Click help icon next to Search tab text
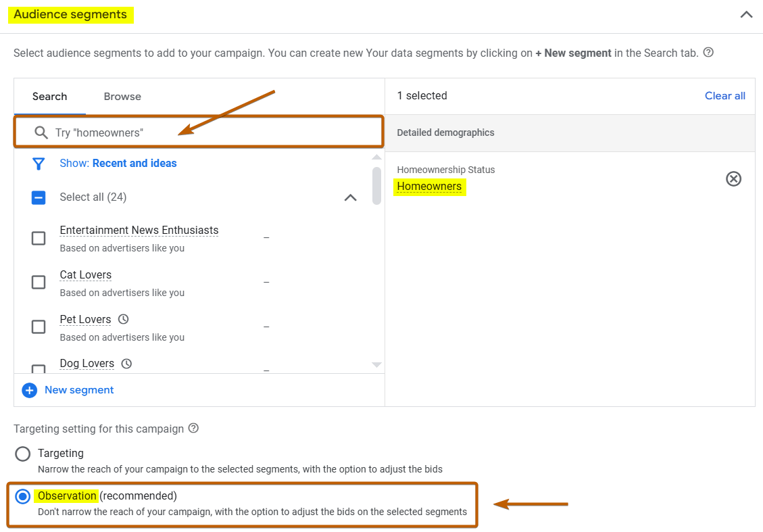 click(708, 52)
